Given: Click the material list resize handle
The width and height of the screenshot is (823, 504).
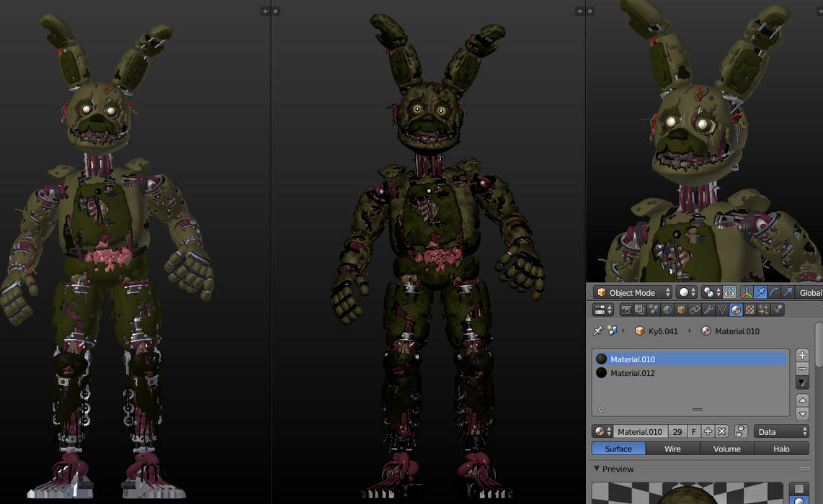Looking at the screenshot, I should (698, 410).
